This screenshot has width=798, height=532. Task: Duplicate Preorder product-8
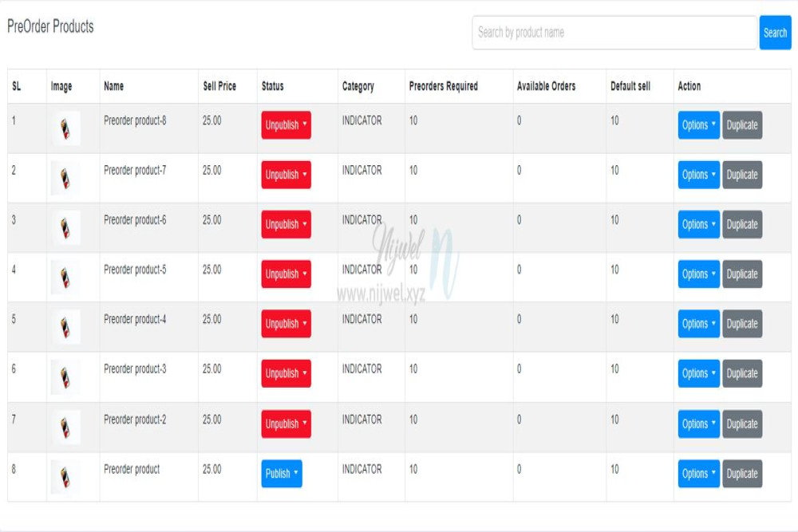coord(742,125)
